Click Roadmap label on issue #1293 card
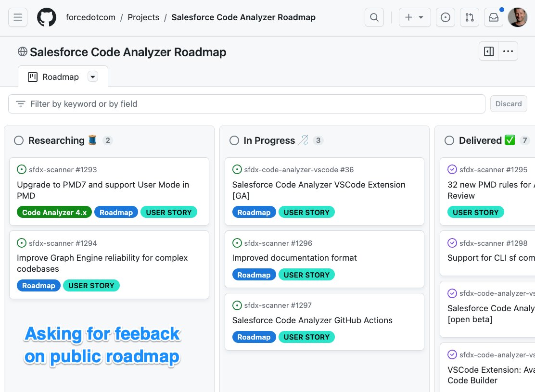This screenshot has height=392, width=535. (x=116, y=212)
